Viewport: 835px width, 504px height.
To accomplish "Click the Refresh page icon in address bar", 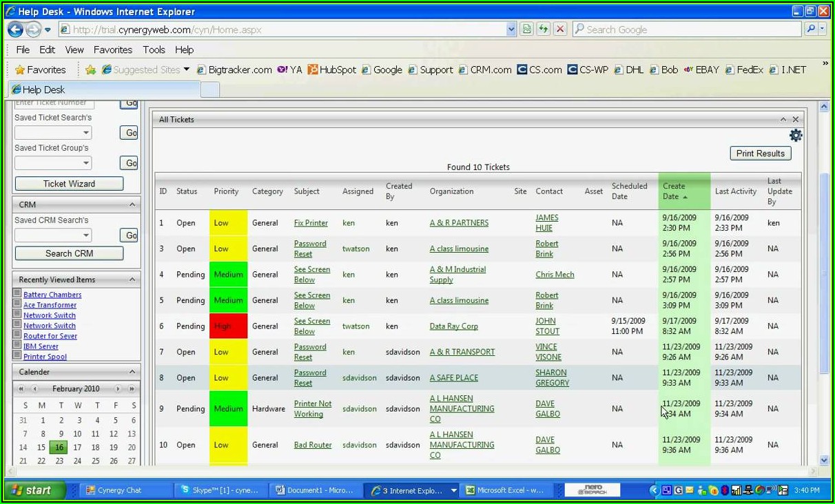I will tap(544, 29).
